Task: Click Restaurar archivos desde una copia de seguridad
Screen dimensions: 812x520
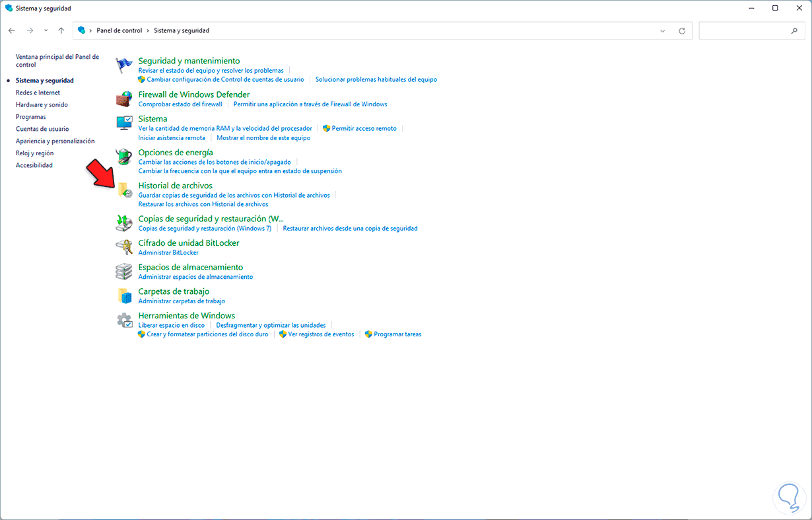Action: pos(351,228)
